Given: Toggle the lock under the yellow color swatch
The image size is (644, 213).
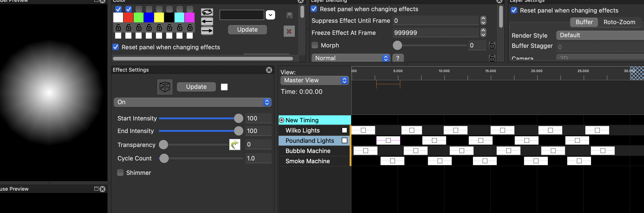Looking at the screenshot, I should coord(159,27).
